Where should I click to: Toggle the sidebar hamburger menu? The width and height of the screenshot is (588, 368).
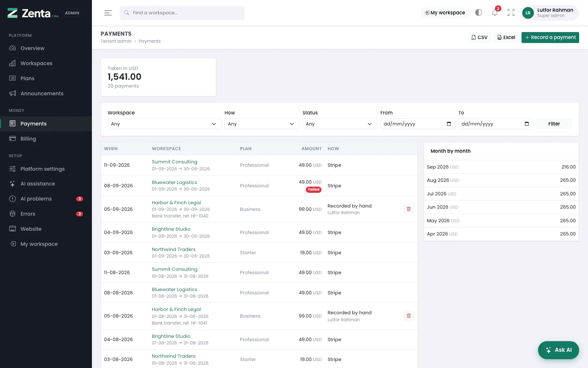click(108, 13)
